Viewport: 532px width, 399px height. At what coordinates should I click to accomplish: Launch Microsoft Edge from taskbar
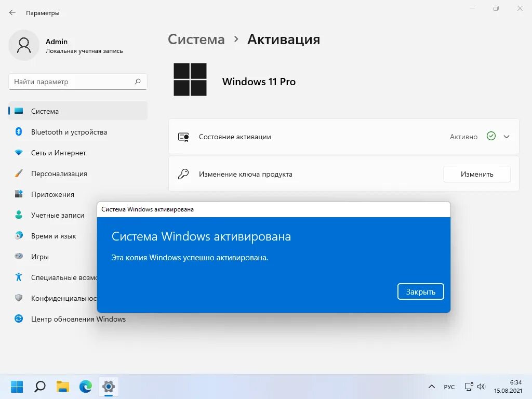point(86,387)
